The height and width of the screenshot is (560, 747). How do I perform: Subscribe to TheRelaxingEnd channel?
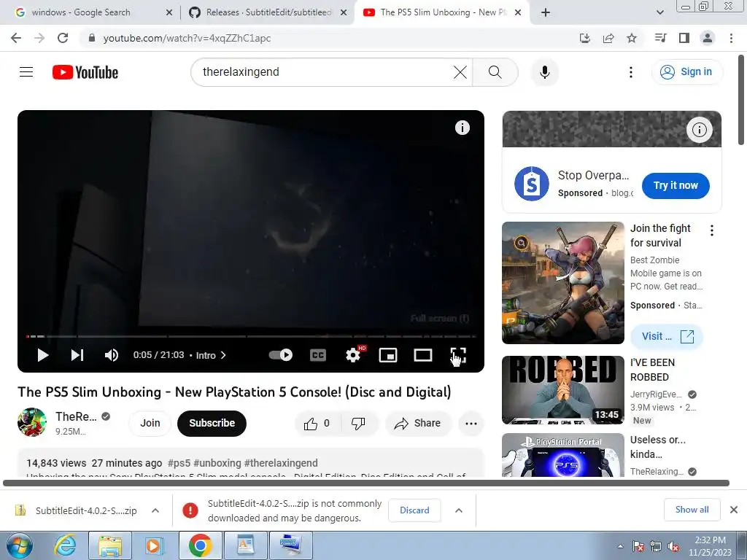click(x=212, y=424)
